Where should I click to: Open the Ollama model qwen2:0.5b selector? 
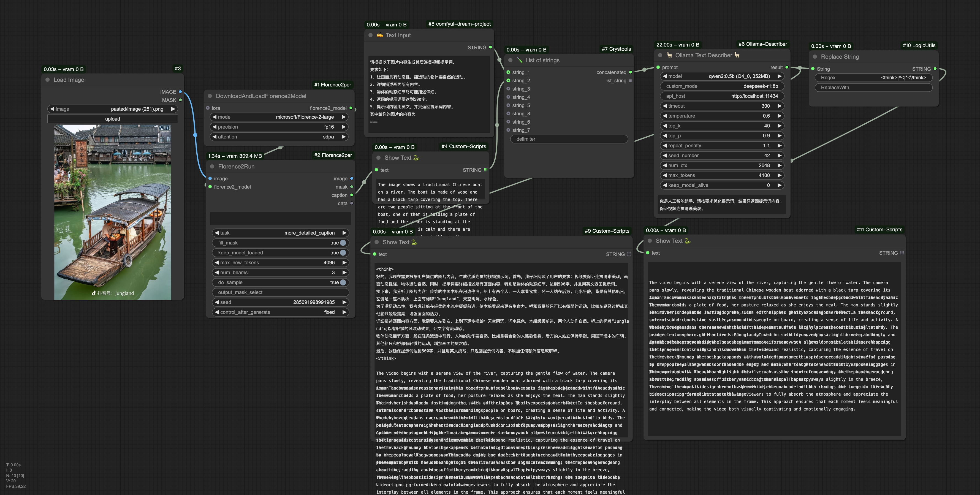[x=722, y=76]
